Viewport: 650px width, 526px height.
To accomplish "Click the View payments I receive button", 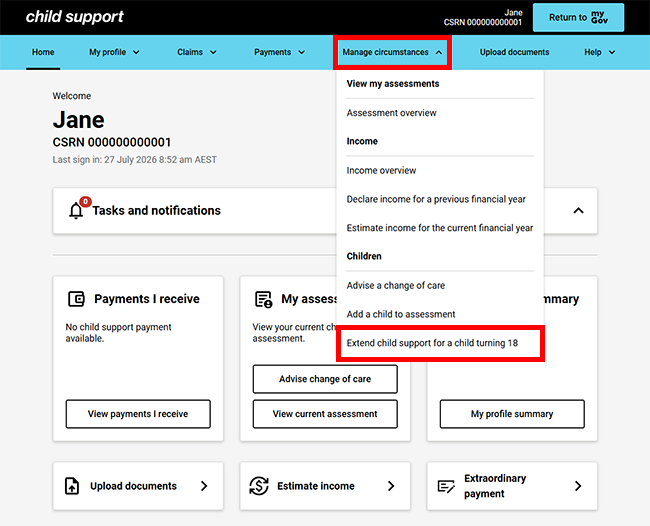I will pyautogui.click(x=138, y=414).
